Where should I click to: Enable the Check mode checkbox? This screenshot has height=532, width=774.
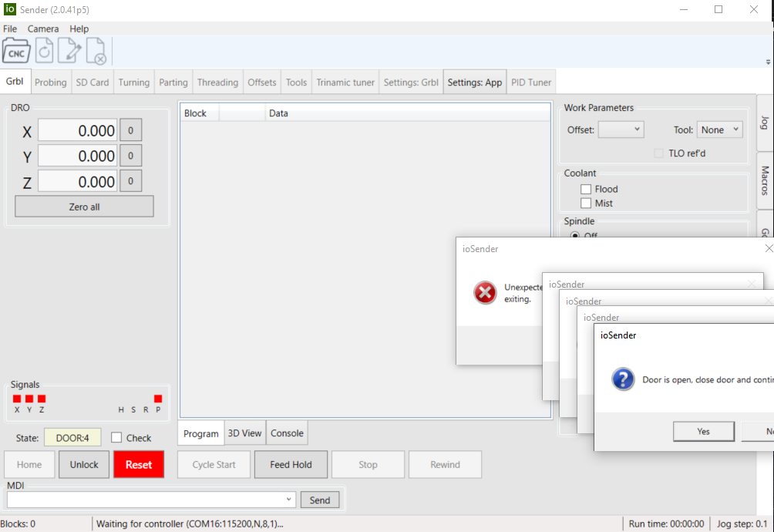tap(116, 438)
